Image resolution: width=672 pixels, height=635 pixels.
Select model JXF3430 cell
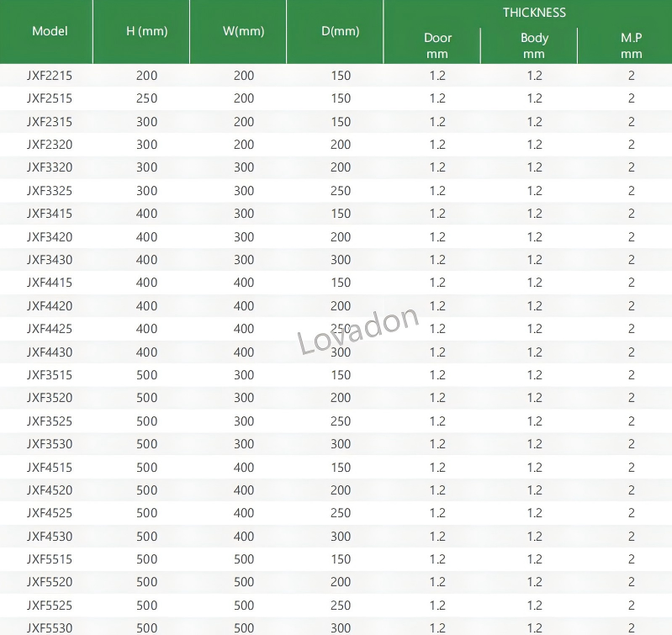pos(50,260)
